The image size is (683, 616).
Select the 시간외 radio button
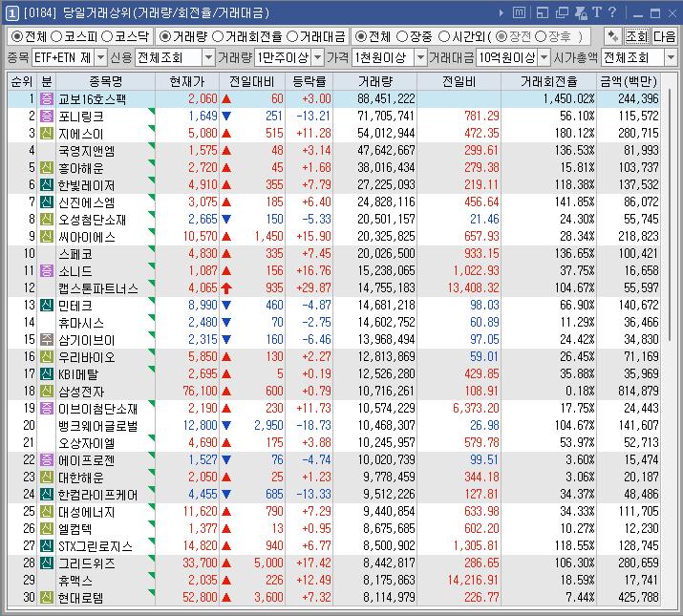tap(443, 36)
